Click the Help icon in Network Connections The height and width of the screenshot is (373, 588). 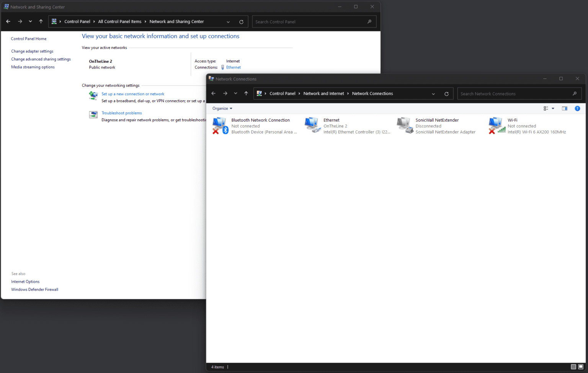click(x=577, y=109)
